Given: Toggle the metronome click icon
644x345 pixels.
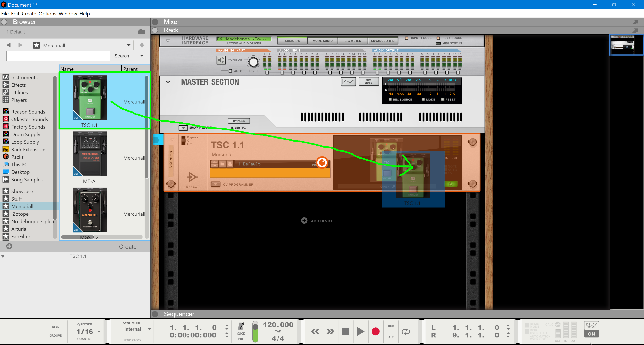Looking at the screenshot, I should (241, 326).
